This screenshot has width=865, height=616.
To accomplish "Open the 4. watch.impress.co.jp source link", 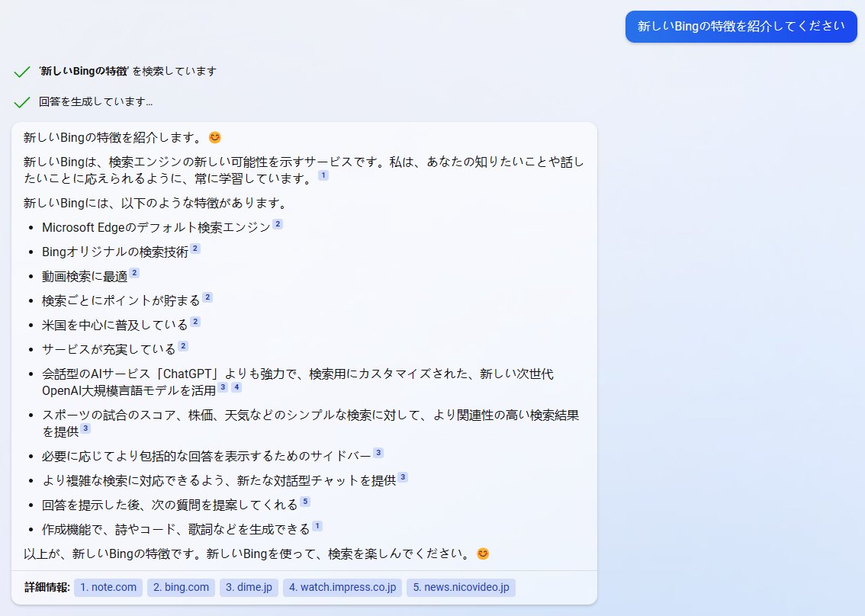I will pos(342,587).
